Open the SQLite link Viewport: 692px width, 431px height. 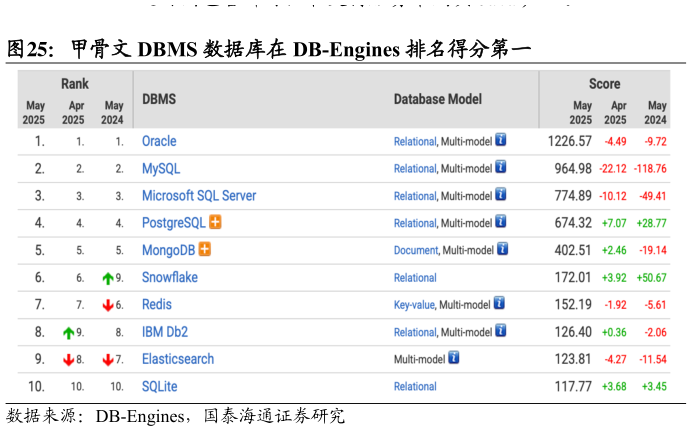click(159, 386)
